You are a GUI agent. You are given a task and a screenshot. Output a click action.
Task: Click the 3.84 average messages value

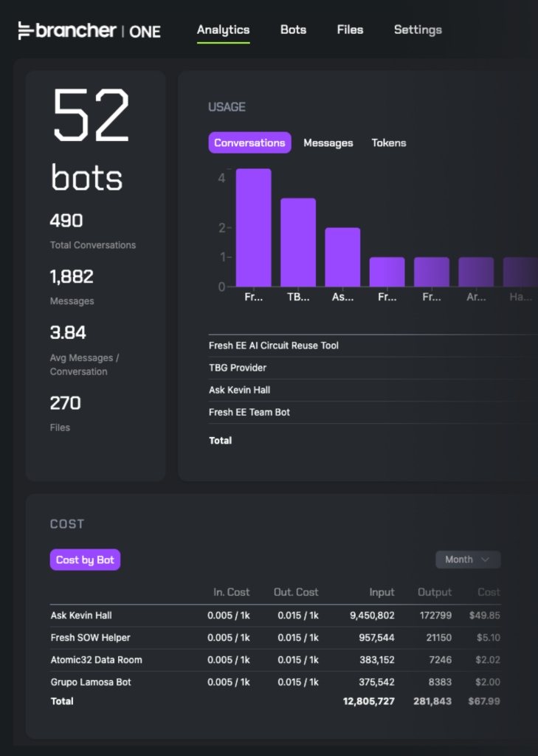68,333
